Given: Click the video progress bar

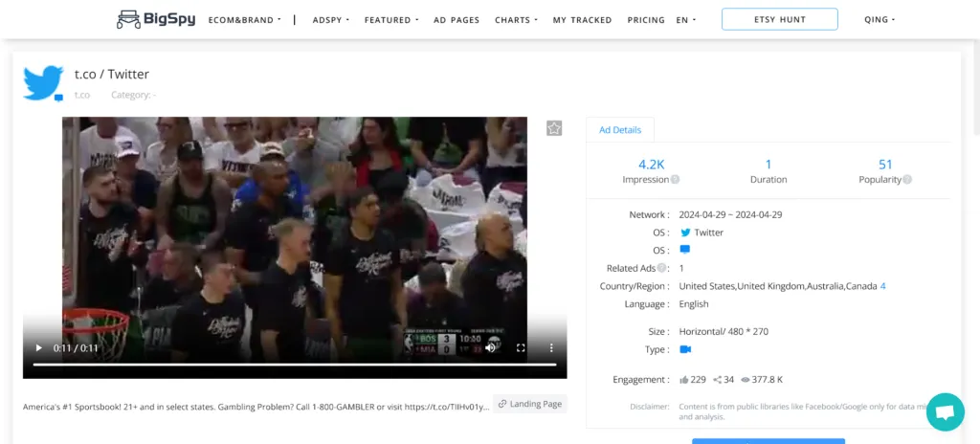Looking at the screenshot, I should pos(295,365).
